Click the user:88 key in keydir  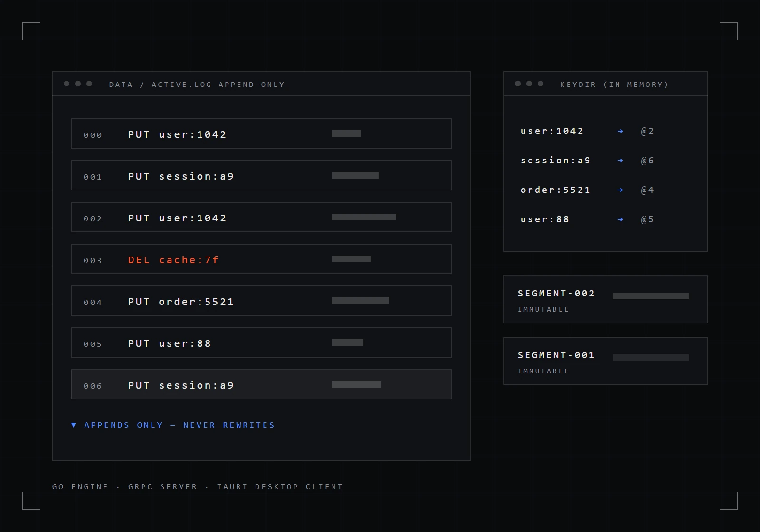(x=545, y=219)
